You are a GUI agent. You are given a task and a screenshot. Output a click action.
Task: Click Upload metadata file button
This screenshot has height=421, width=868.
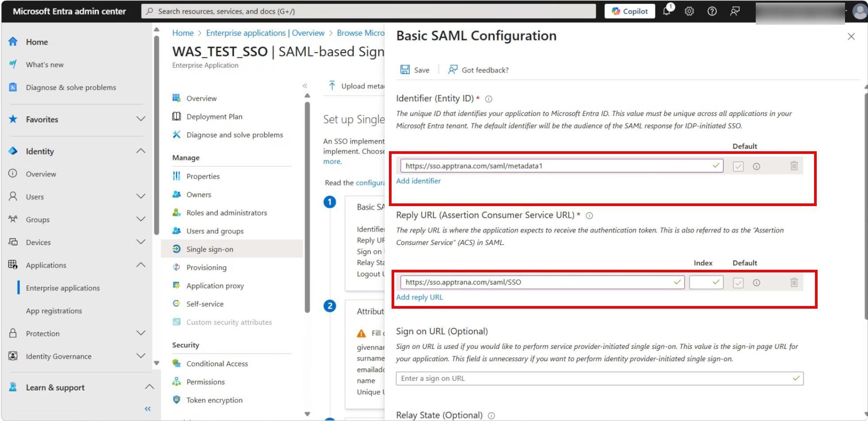click(x=356, y=86)
